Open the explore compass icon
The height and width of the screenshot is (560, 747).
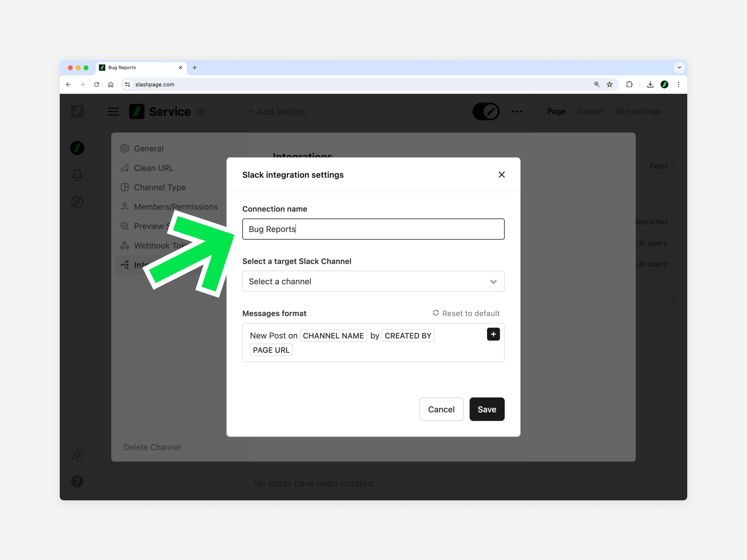tap(77, 202)
